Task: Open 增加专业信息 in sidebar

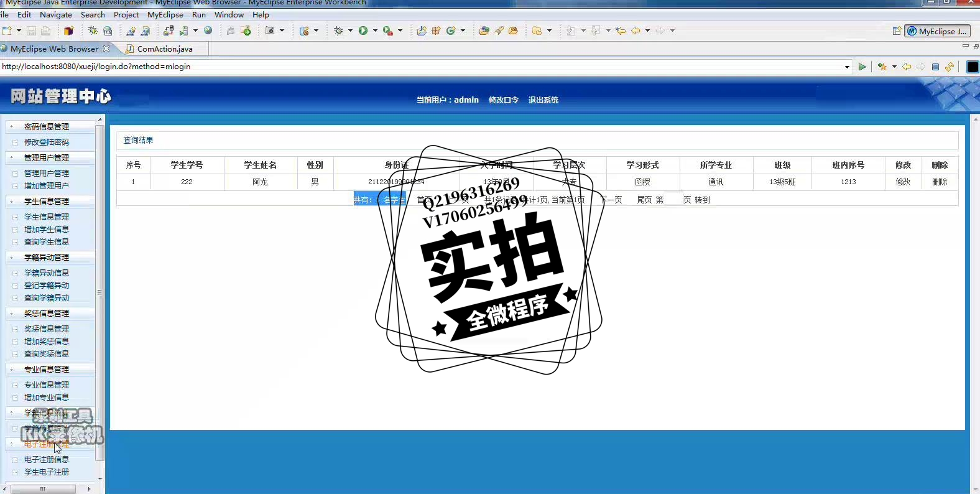Action: coord(47,397)
